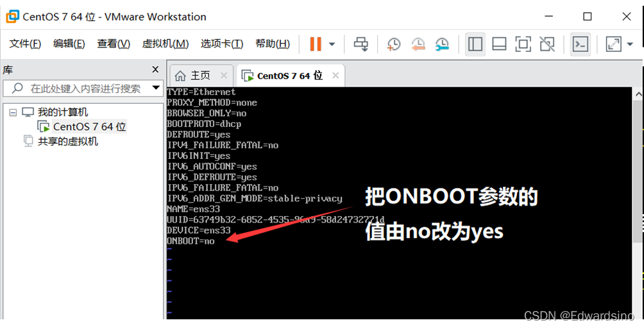644x327 pixels.
Task: Click the IPV6_ADDR_GEN_MODE=stable-privacy line
Action: [255, 198]
